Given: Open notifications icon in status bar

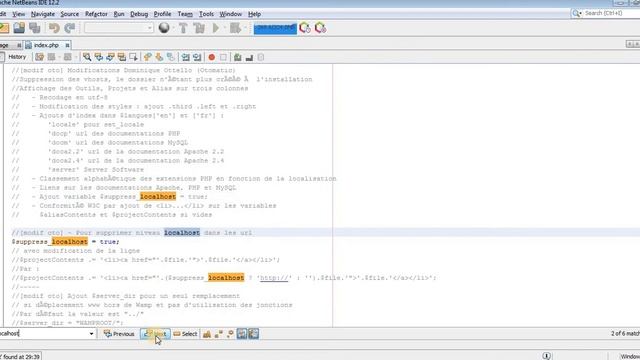Looking at the screenshot, I should (x=547, y=356).
